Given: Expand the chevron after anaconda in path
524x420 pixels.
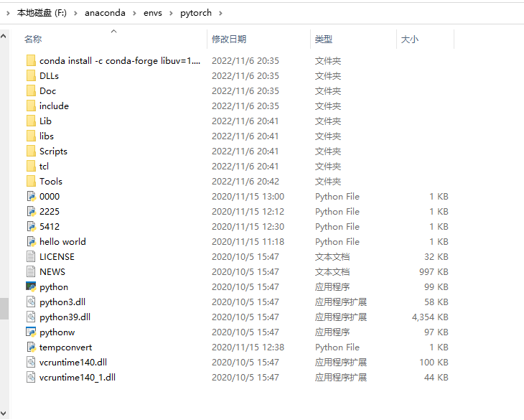Looking at the screenshot, I should (134, 14).
